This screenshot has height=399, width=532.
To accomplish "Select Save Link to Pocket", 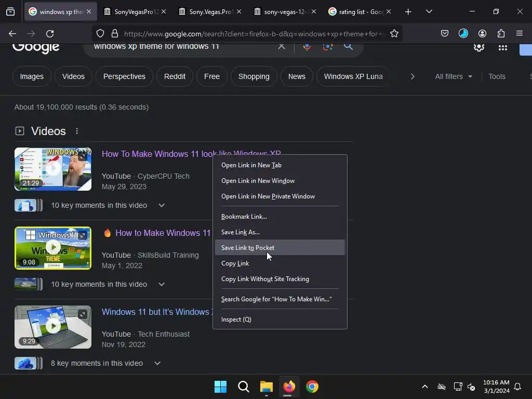I will coord(280,248).
